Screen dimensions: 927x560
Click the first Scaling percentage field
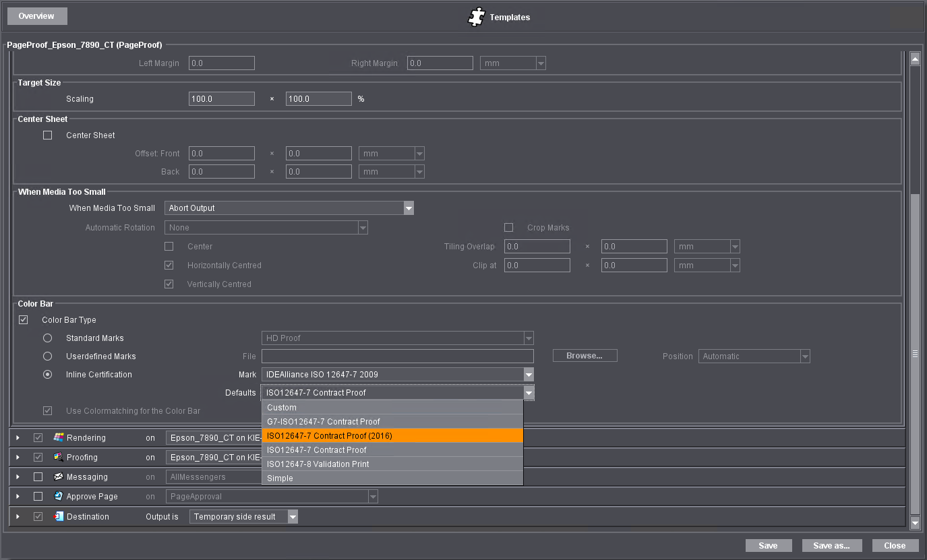pos(222,98)
